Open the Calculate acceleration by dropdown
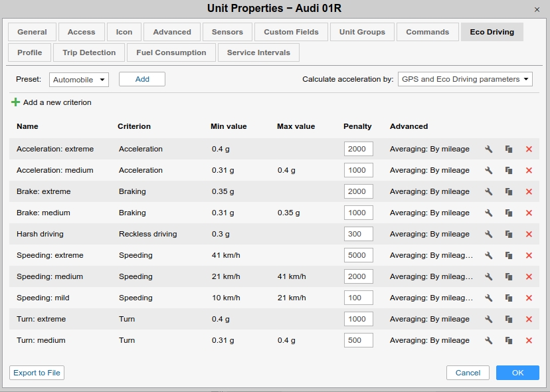Screen dimensions: 550x392 click(465, 79)
